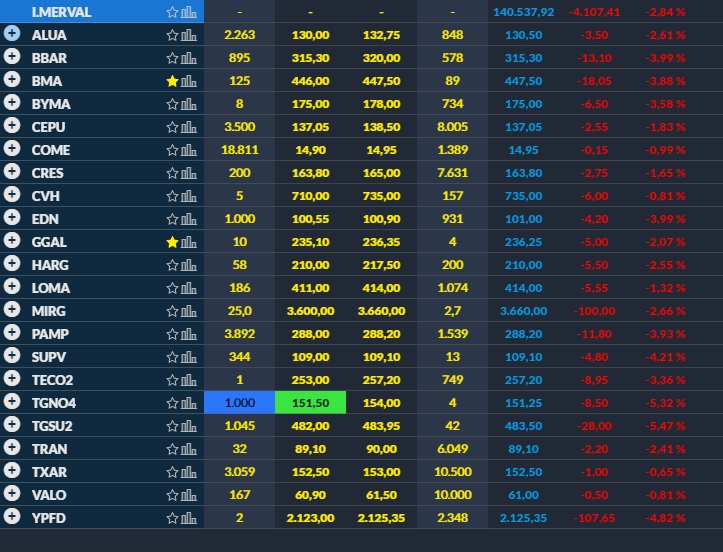This screenshot has width=723, height=552.
Task: Open the chart icon for TGNO4
Action: click(x=189, y=403)
